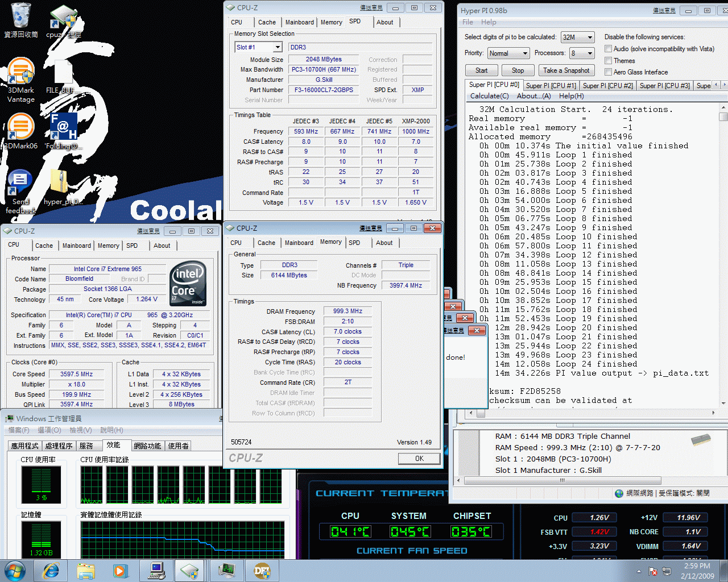
Task: Enable the Audio service checkbox in Hyper PI
Action: pos(608,49)
